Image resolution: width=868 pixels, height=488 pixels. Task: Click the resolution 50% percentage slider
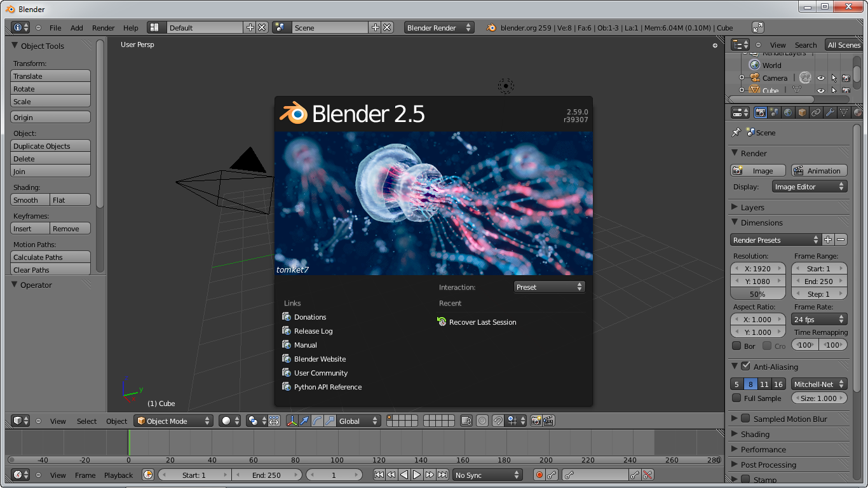pos(757,294)
